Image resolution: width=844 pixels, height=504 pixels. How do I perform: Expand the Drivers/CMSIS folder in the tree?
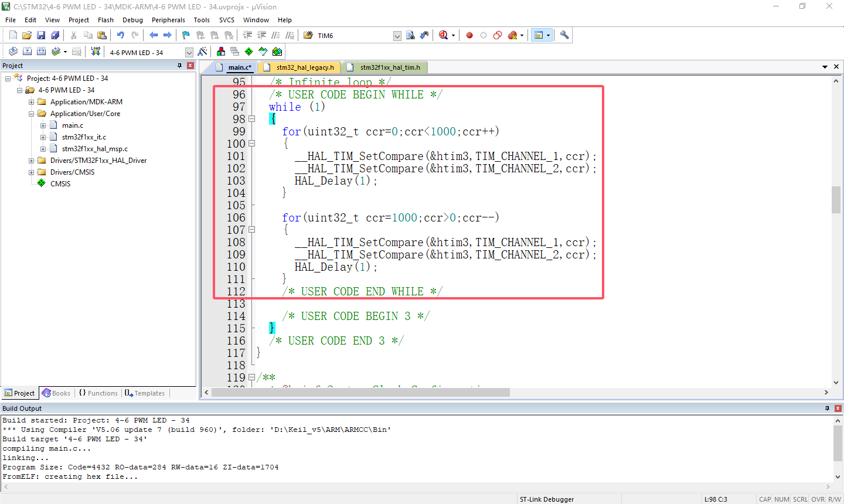pyautogui.click(x=32, y=172)
